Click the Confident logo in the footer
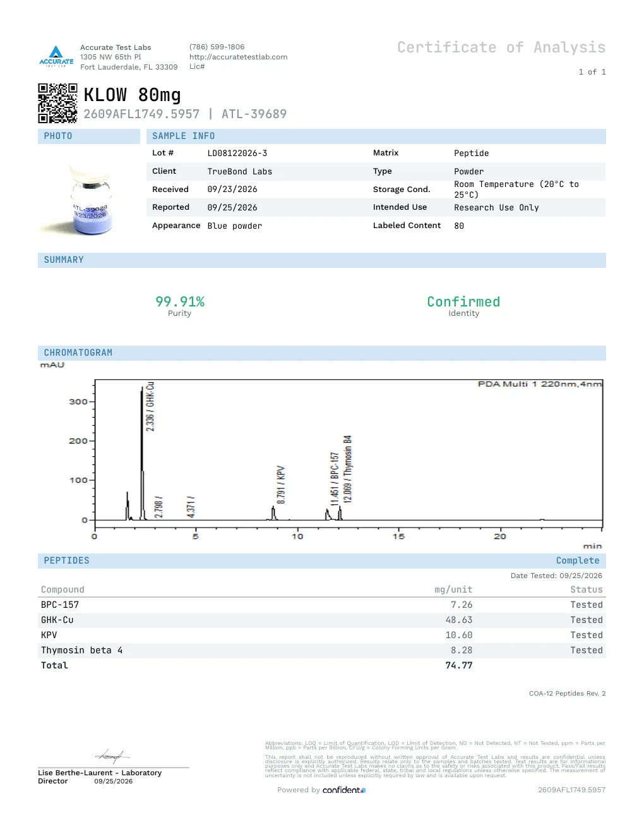The image size is (644, 834). click(x=344, y=790)
